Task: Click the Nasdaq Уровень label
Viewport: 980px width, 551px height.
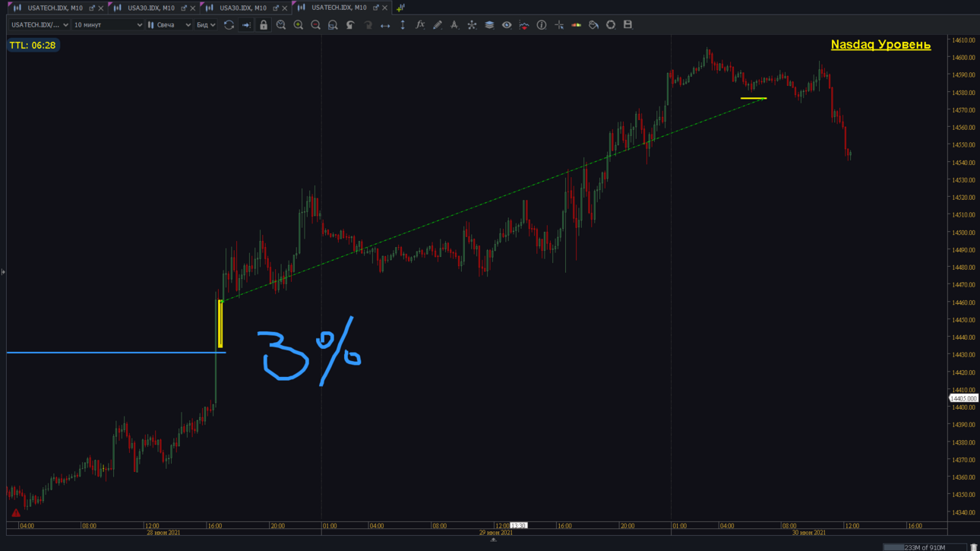Action: [x=880, y=45]
